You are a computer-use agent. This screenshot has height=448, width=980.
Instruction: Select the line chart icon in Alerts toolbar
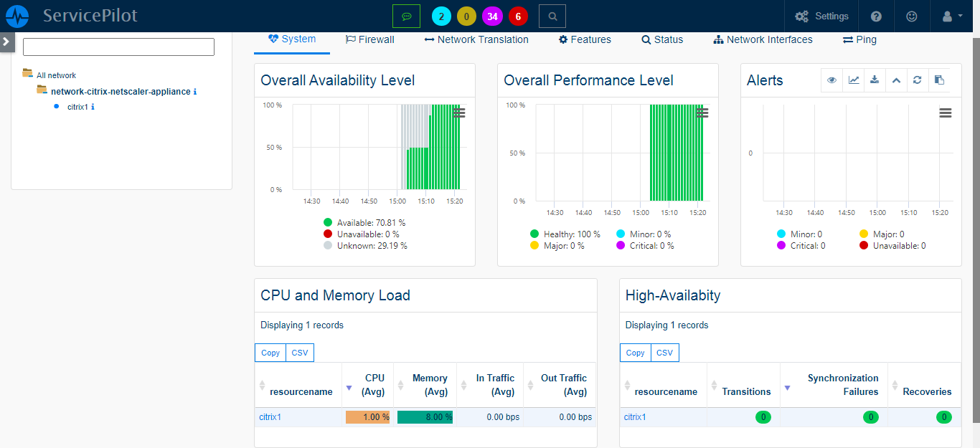click(x=853, y=80)
